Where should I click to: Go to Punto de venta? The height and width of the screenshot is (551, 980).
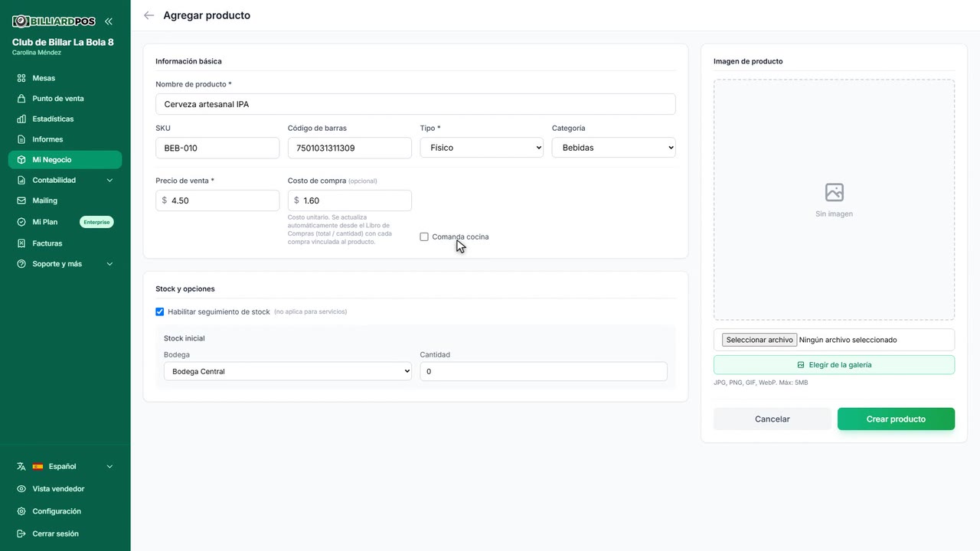(x=65, y=99)
